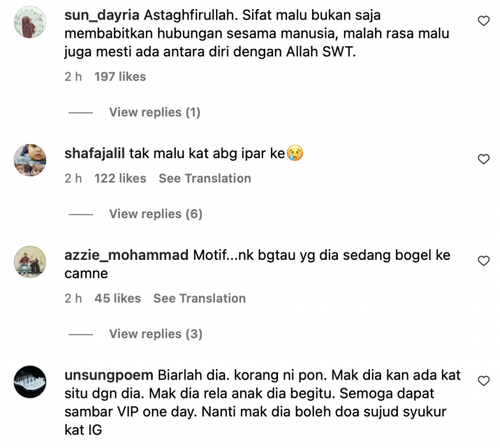The height and width of the screenshot is (448, 500).
Task: See Translation for shafajalil's comment
Action: pos(204,178)
